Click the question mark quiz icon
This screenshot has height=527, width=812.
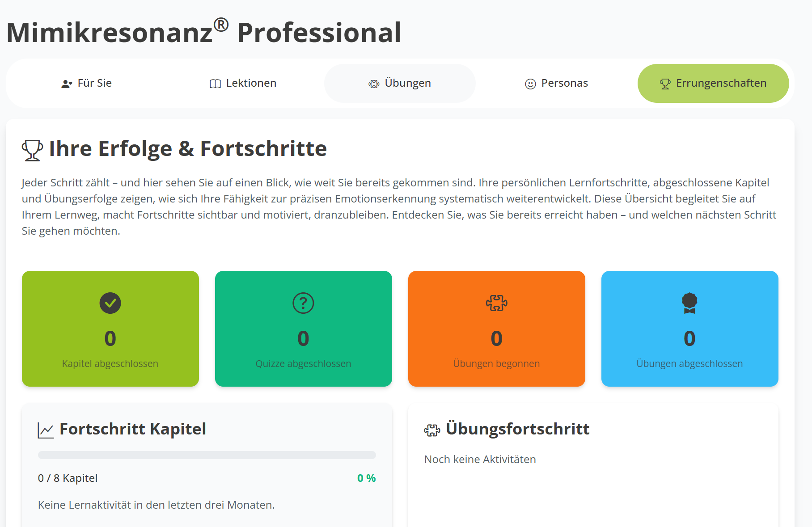[303, 303]
